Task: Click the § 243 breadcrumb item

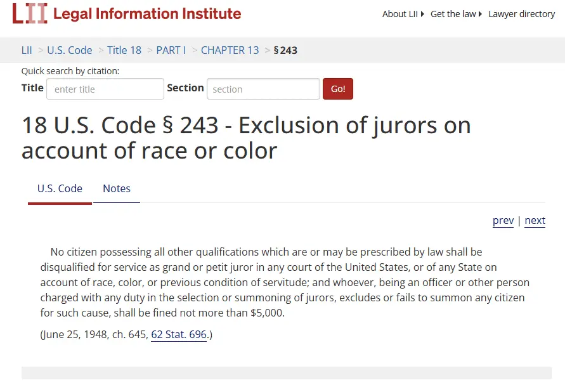Action: click(285, 50)
